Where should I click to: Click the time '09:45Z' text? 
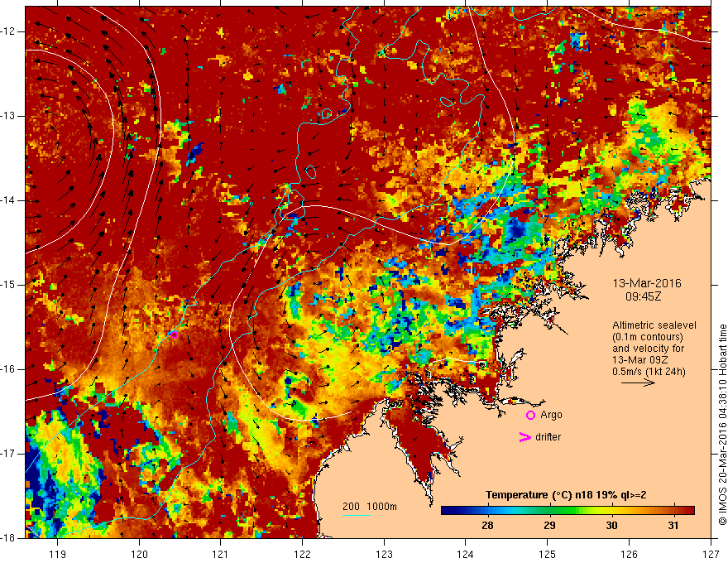coord(644,296)
